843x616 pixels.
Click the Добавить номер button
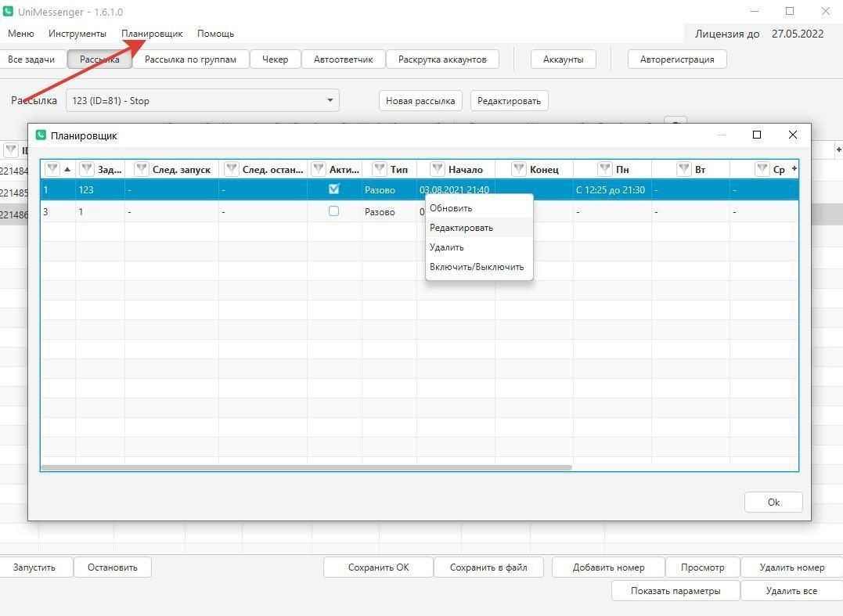click(x=609, y=567)
